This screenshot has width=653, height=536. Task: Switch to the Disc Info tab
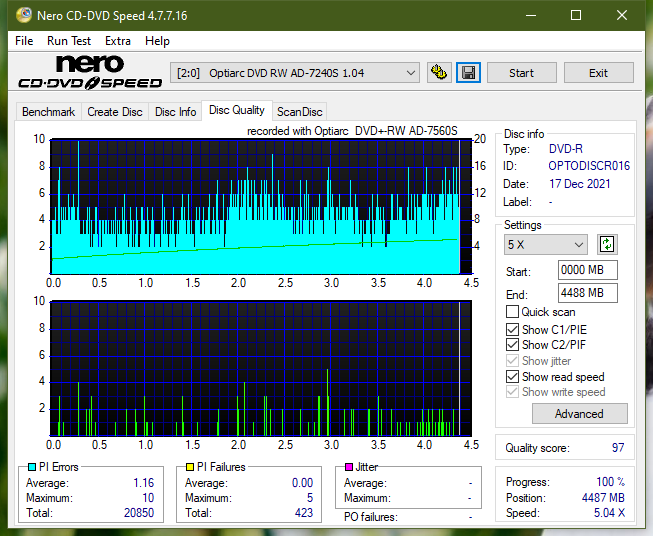[175, 112]
